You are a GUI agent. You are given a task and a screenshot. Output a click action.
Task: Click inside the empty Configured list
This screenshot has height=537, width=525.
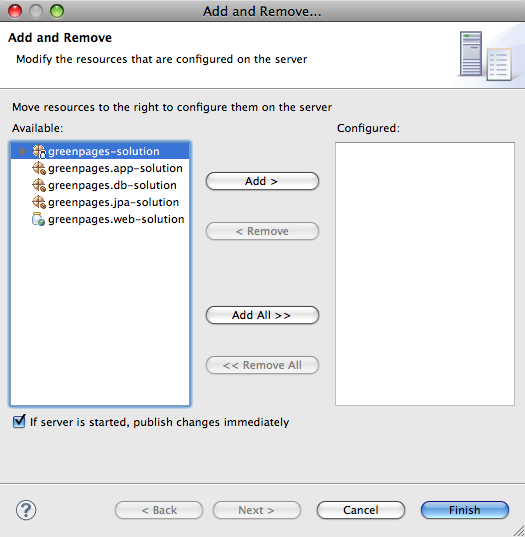[425, 274]
